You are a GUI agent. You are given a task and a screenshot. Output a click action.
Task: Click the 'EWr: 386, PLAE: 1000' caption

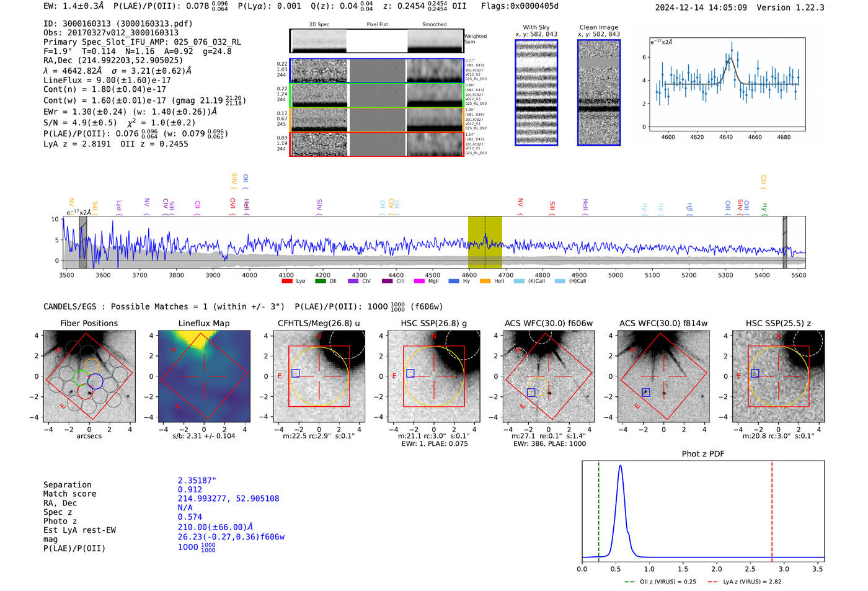(549, 444)
